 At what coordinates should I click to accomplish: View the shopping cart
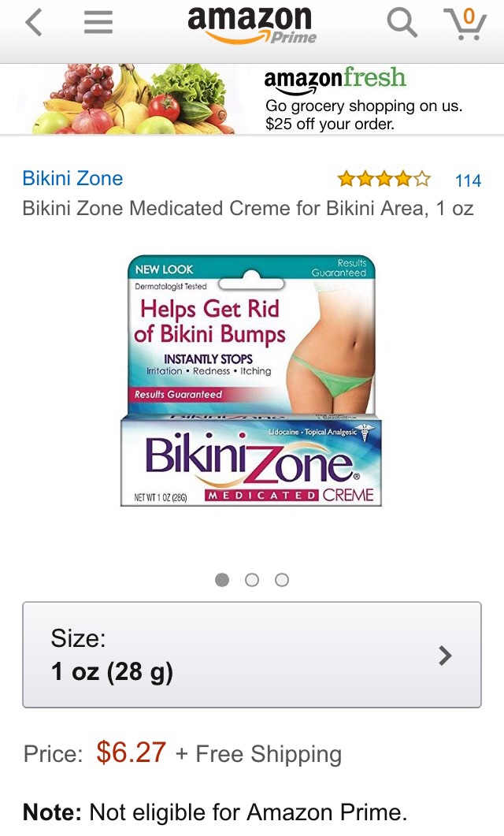point(465,24)
